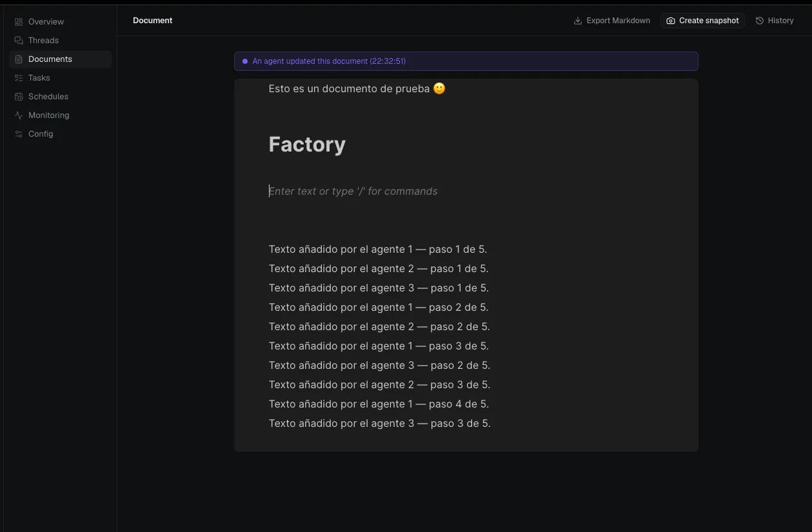Click line 'agente 1 — paso 3 de 5'
This screenshot has height=532, width=812.
[379, 346]
